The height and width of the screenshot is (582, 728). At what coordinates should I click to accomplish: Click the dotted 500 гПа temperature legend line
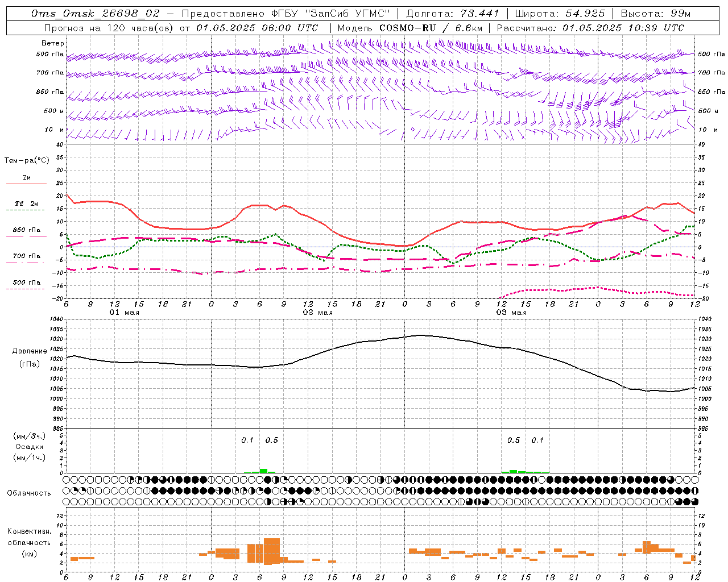tap(25, 289)
